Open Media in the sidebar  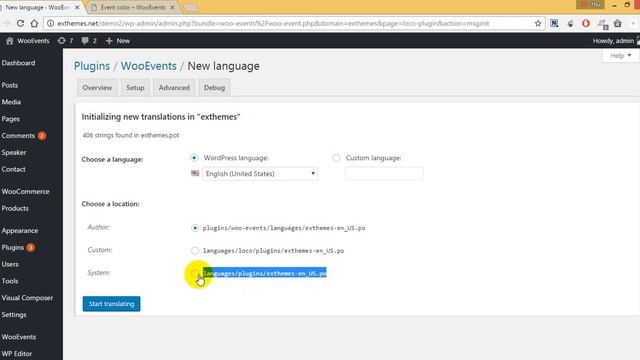(11, 102)
